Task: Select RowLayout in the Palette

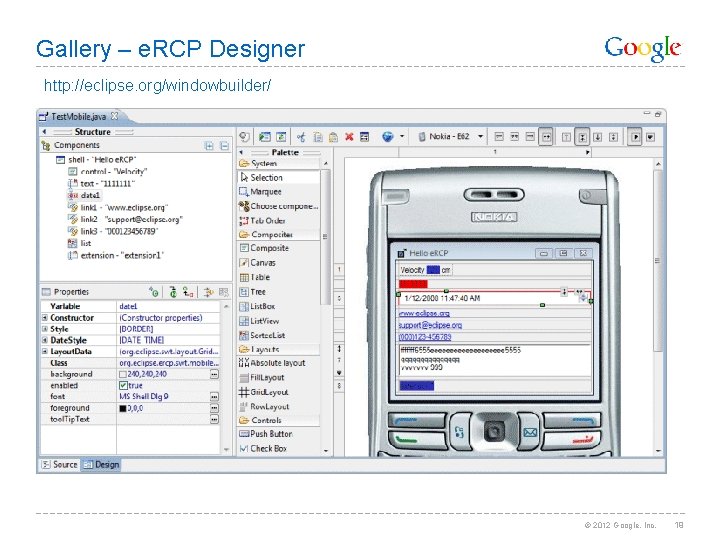Action: (264, 406)
